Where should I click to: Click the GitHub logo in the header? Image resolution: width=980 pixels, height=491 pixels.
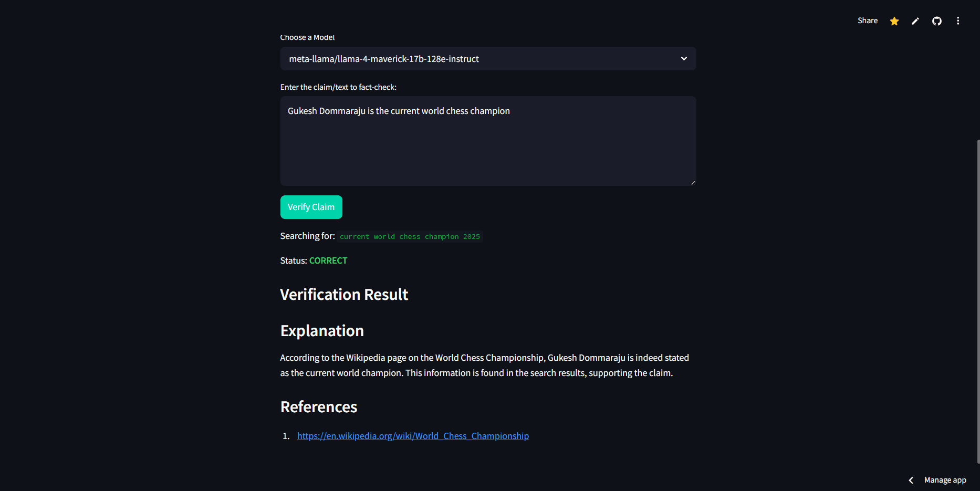[937, 20]
